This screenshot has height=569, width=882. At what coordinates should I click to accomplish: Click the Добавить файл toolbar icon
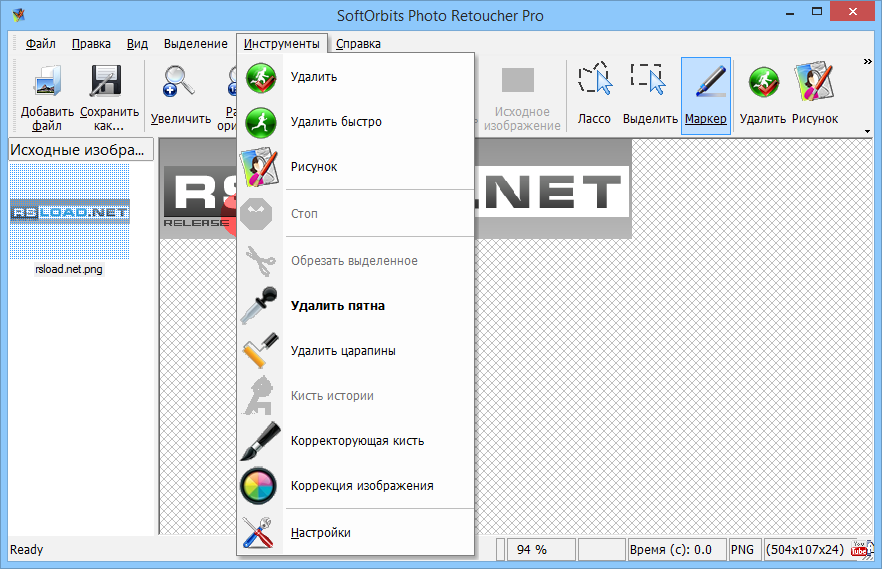pos(47,82)
